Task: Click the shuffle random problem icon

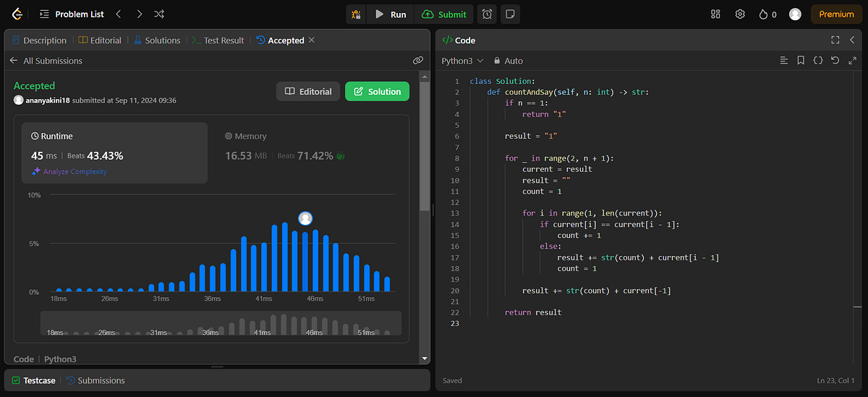Action: [x=159, y=14]
